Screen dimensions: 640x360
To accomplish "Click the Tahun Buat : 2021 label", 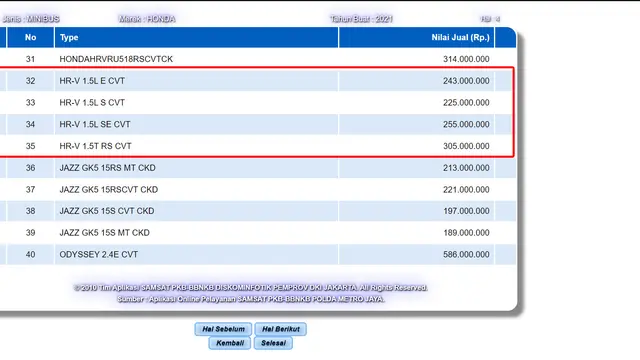I will [x=361, y=19].
